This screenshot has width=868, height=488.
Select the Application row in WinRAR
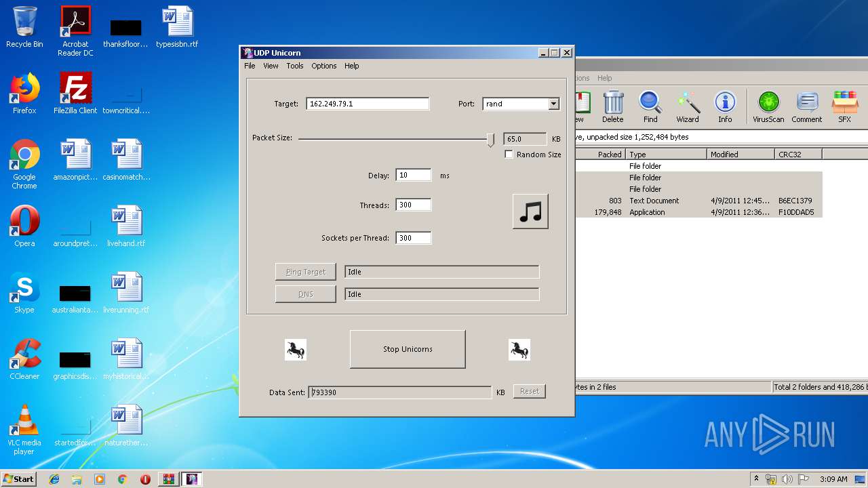[x=698, y=212]
